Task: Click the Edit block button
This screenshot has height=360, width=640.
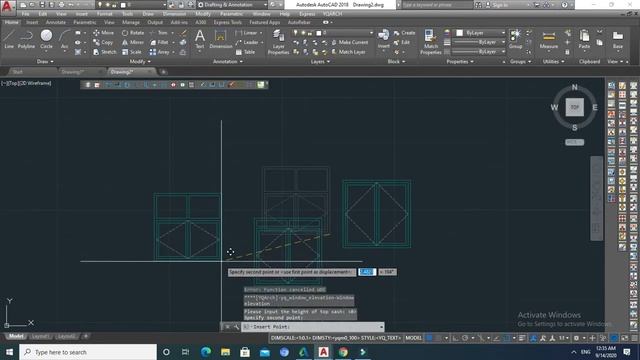Action: [402, 42]
